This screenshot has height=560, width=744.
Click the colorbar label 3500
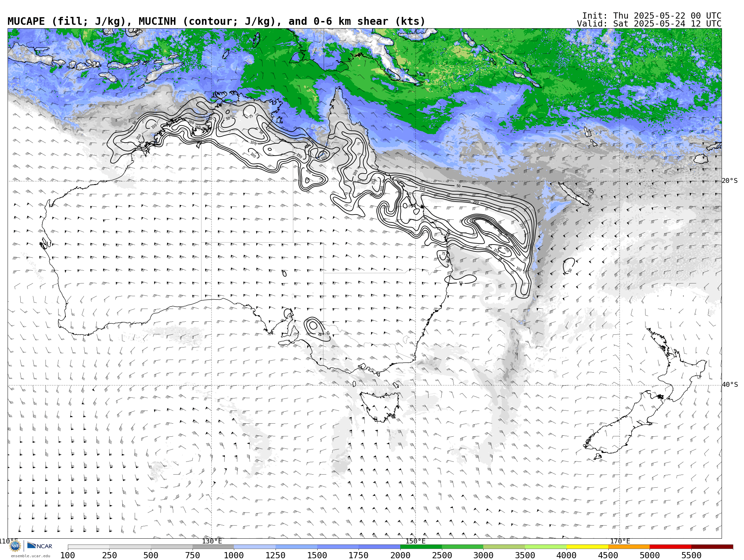(525, 555)
